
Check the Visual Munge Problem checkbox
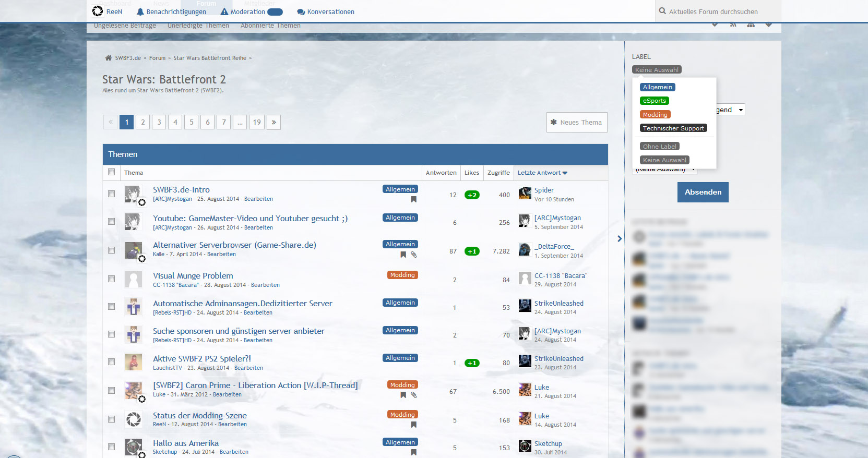(111, 279)
